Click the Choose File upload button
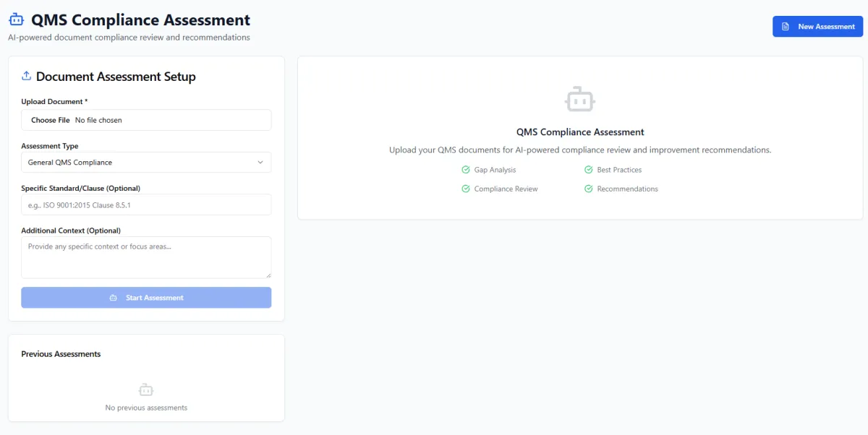868x435 pixels. [x=51, y=120]
